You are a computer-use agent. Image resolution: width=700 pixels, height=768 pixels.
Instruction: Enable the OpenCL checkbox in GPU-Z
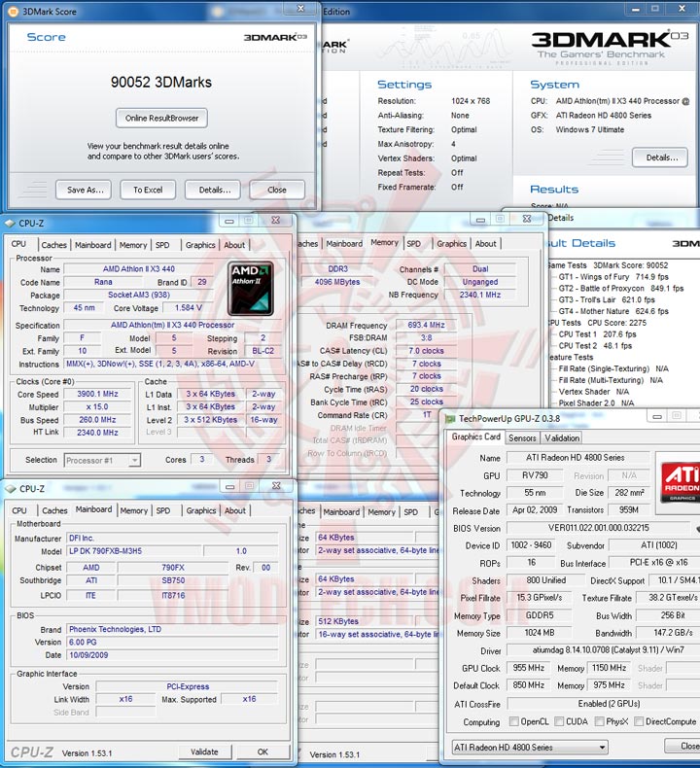coord(514,721)
